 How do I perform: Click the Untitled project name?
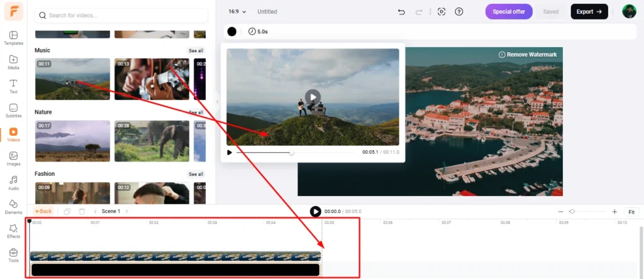pyautogui.click(x=267, y=11)
